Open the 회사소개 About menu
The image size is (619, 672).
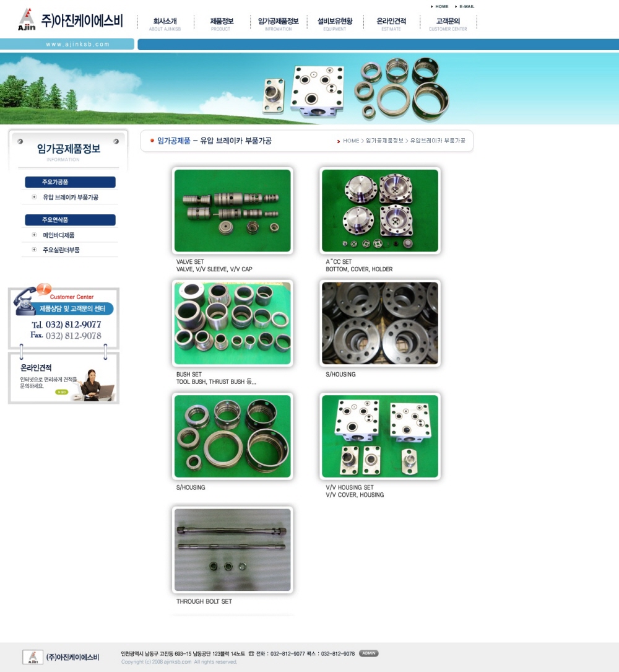tap(165, 24)
